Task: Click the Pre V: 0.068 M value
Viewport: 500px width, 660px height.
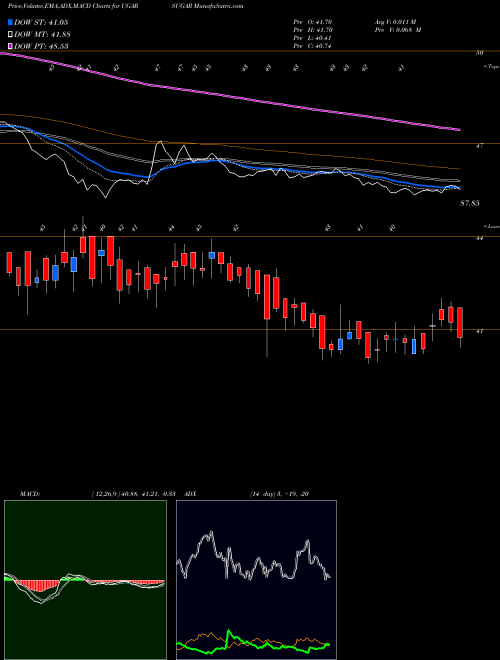Action: pyautogui.click(x=398, y=30)
